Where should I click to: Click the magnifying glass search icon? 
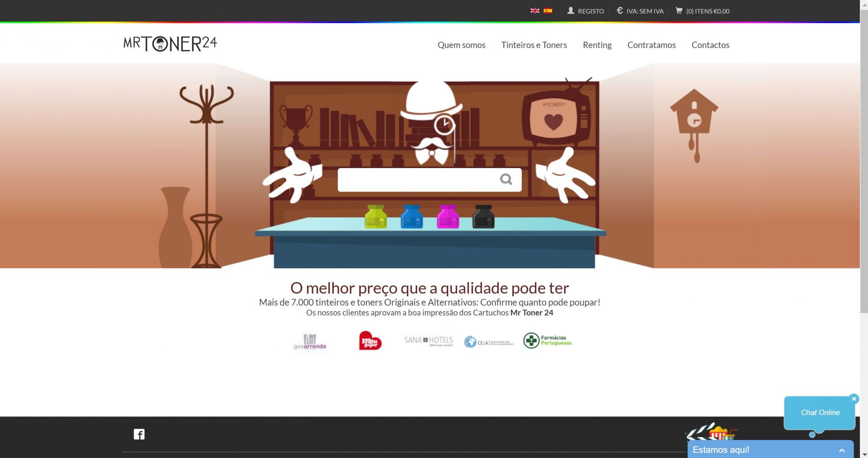pos(506,180)
